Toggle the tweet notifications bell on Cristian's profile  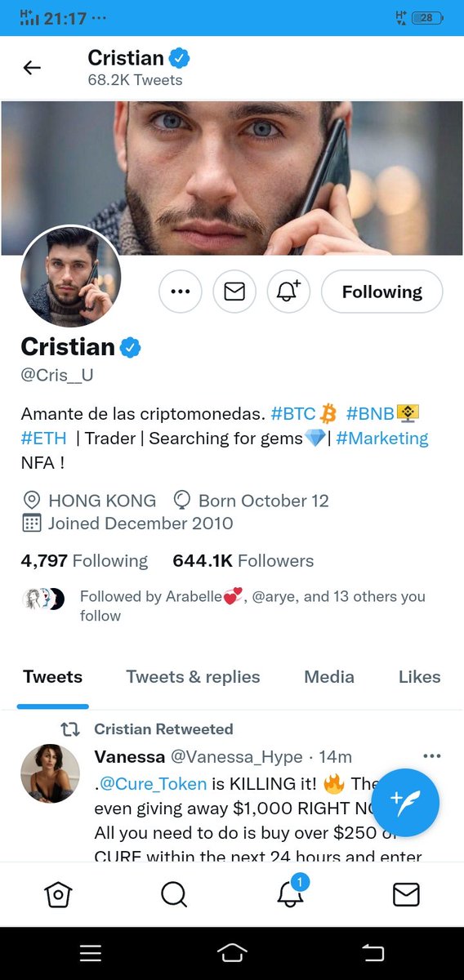click(x=288, y=292)
